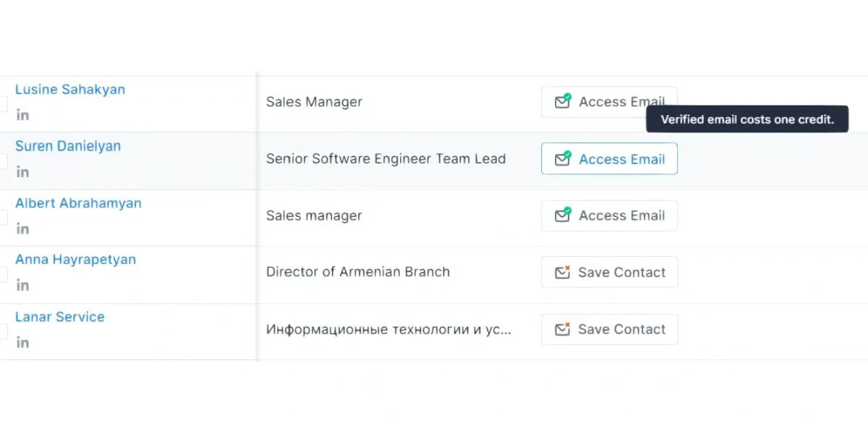
Task: Open Albert Abrahamyan's profile name link
Action: 78,203
